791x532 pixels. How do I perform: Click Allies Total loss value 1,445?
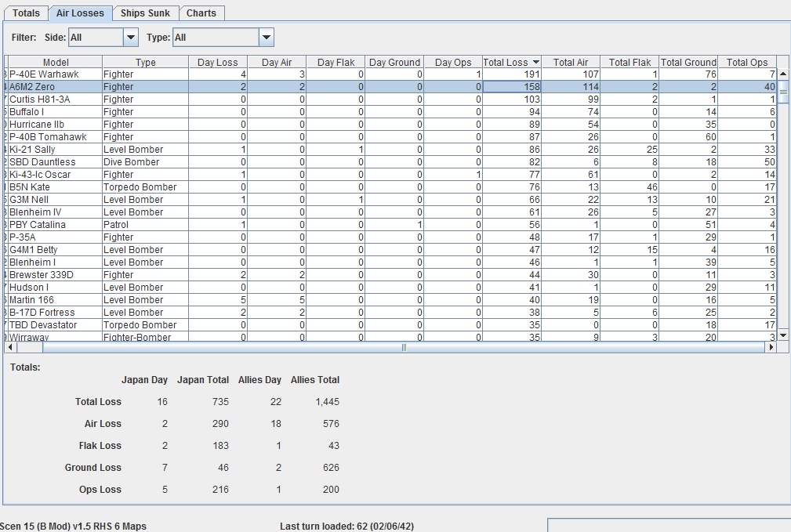(x=328, y=402)
